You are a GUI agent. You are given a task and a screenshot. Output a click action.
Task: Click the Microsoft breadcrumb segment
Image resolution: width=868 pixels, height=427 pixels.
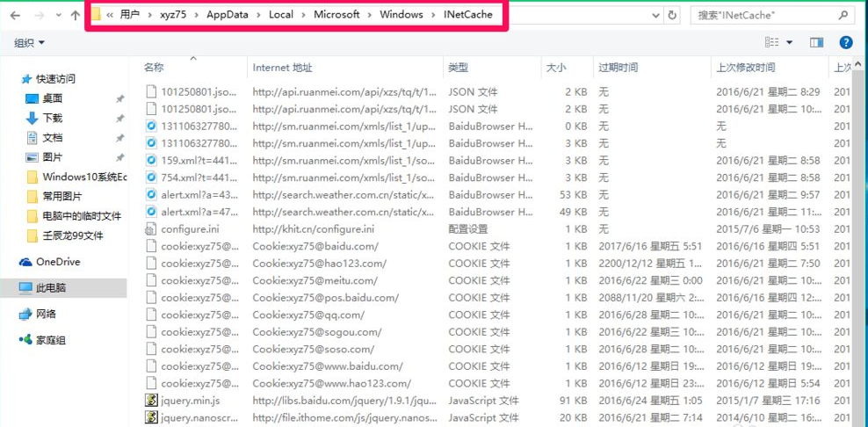tap(337, 15)
